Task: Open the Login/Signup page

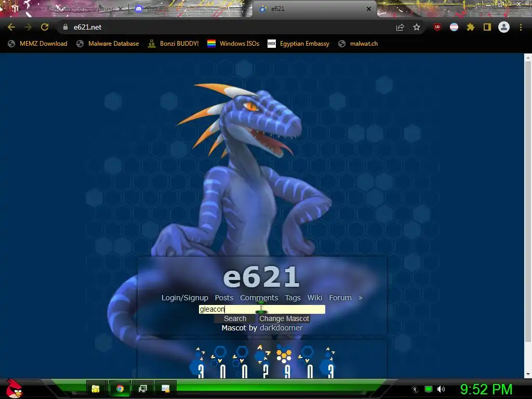Action: [x=184, y=298]
